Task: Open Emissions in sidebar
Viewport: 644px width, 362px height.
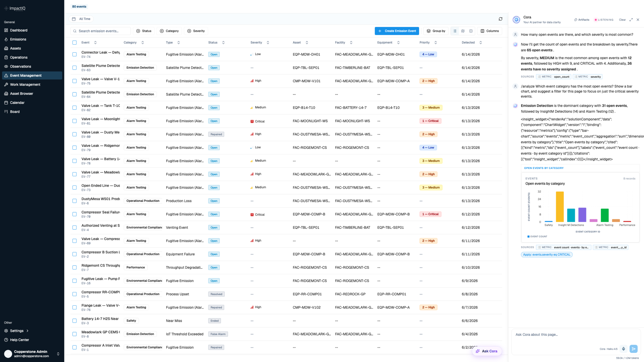Action: click(32, 39)
